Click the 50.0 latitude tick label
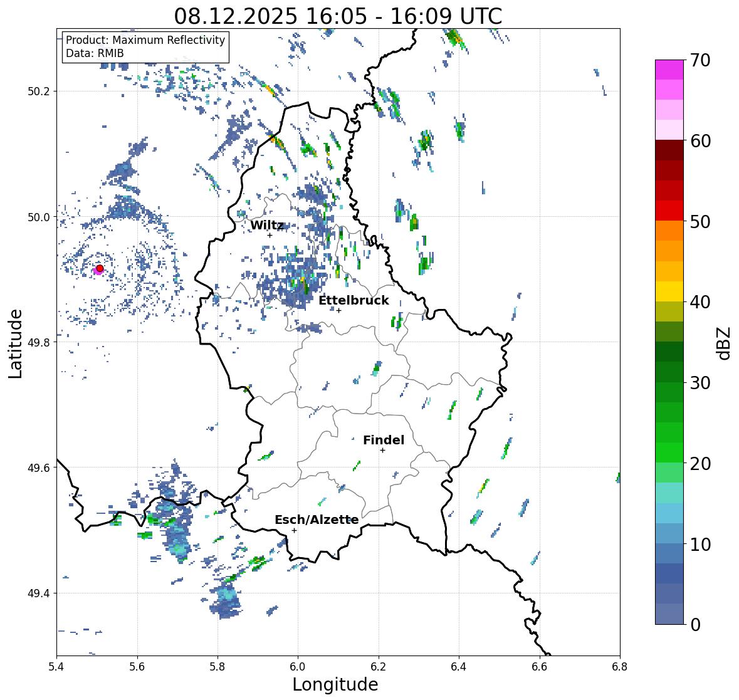 coord(39,217)
